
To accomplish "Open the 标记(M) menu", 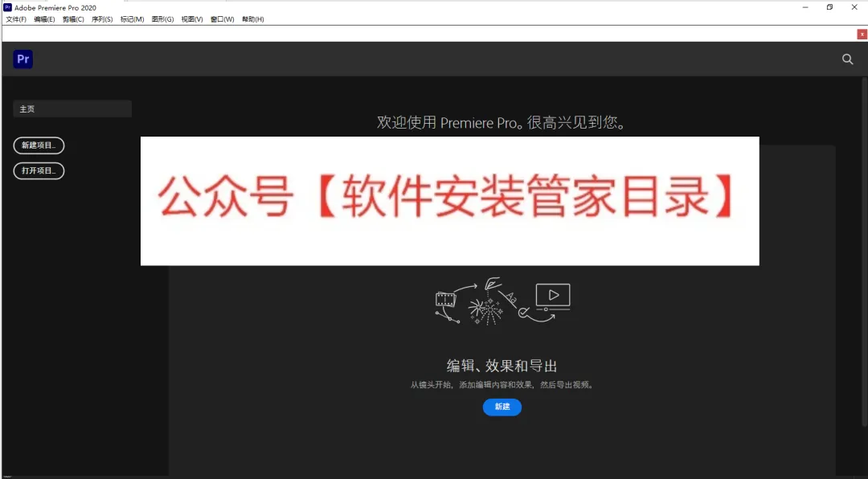I will (133, 19).
